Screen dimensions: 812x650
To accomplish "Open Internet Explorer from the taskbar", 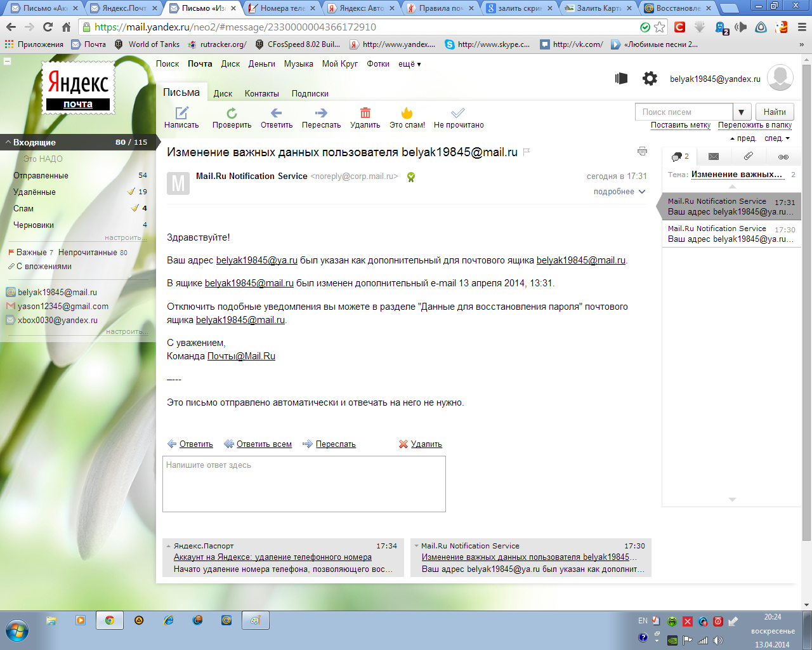I will 168,620.
